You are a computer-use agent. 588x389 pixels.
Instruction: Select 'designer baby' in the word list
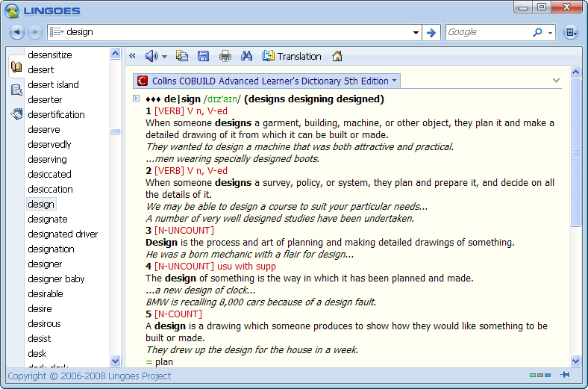(56, 279)
